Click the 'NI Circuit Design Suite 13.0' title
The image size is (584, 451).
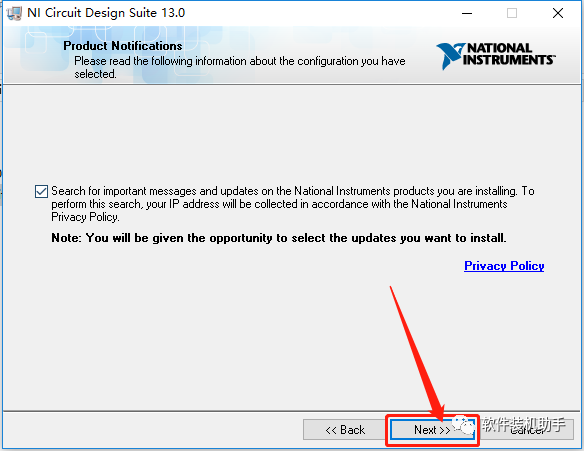click(106, 13)
